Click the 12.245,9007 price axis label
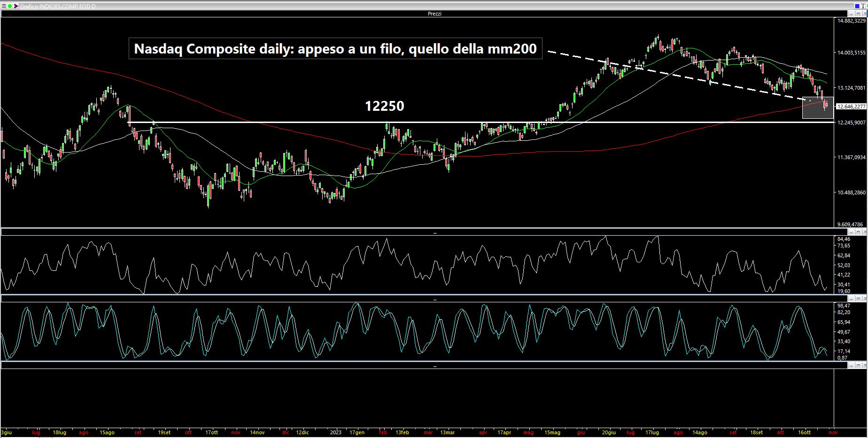The image size is (868, 438). coord(852,123)
